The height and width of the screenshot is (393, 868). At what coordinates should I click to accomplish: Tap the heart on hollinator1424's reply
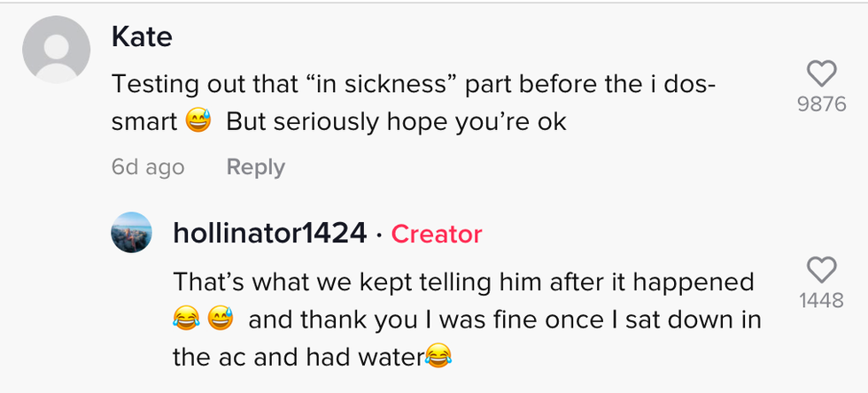[x=821, y=269]
